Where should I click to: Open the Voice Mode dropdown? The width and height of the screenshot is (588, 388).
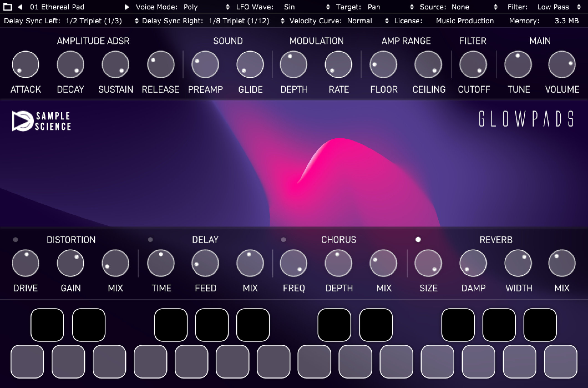click(x=227, y=7)
